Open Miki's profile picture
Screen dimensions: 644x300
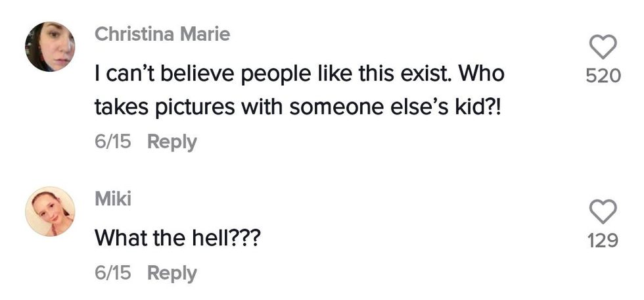point(50,211)
